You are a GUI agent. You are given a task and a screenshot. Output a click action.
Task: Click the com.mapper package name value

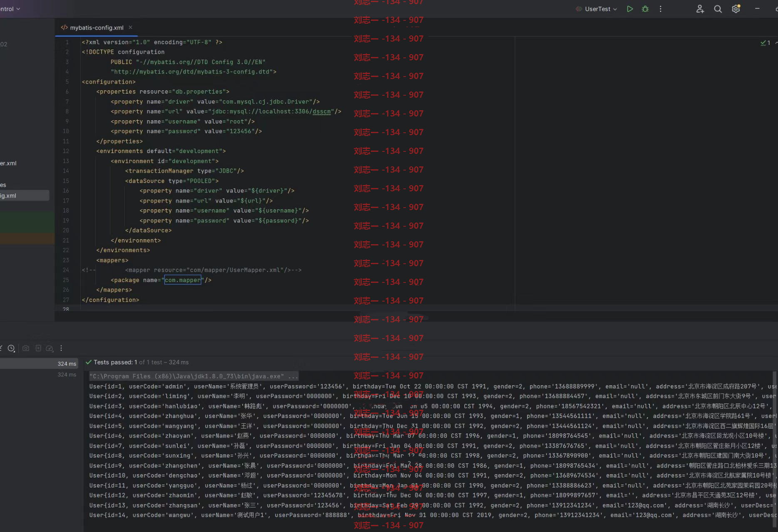(183, 280)
